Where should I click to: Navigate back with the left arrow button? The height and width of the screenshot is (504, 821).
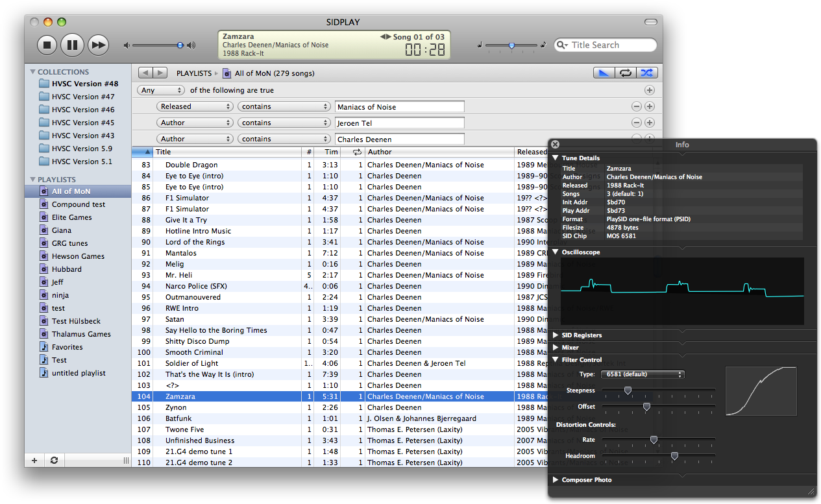145,73
